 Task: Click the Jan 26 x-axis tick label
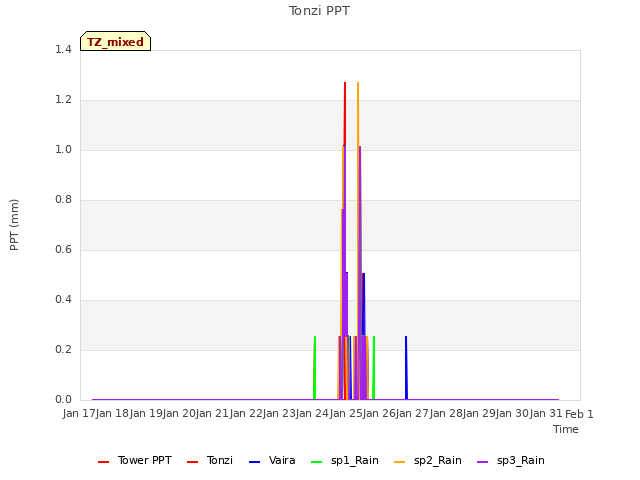[379, 414]
